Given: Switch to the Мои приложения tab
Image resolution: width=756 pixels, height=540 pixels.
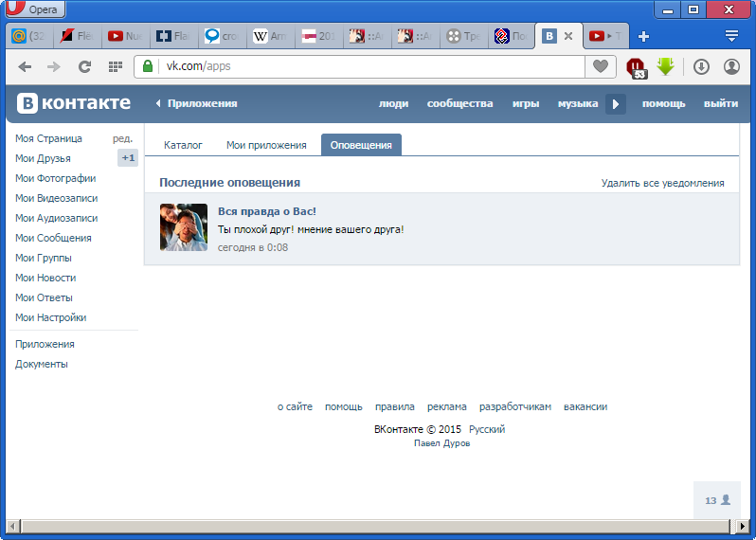Looking at the screenshot, I should tap(266, 145).
